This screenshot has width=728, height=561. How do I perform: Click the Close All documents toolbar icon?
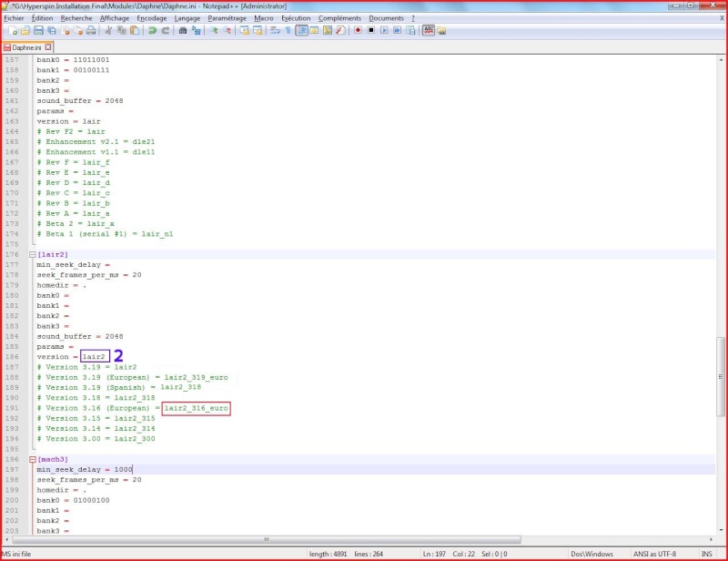click(x=78, y=31)
